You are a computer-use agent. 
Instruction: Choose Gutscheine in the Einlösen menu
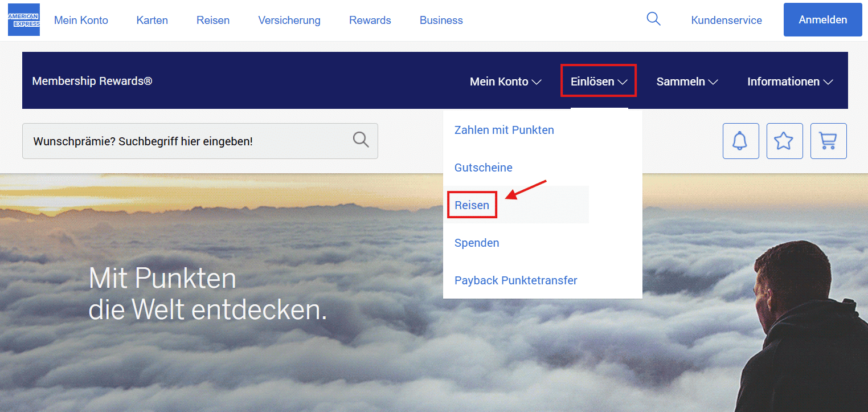coord(483,167)
